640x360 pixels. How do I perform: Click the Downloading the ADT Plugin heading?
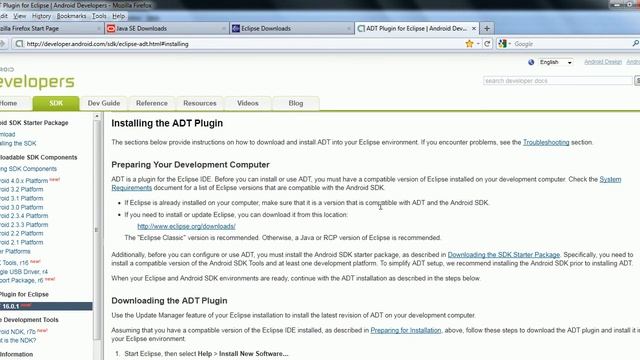click(x=169, y=301)
